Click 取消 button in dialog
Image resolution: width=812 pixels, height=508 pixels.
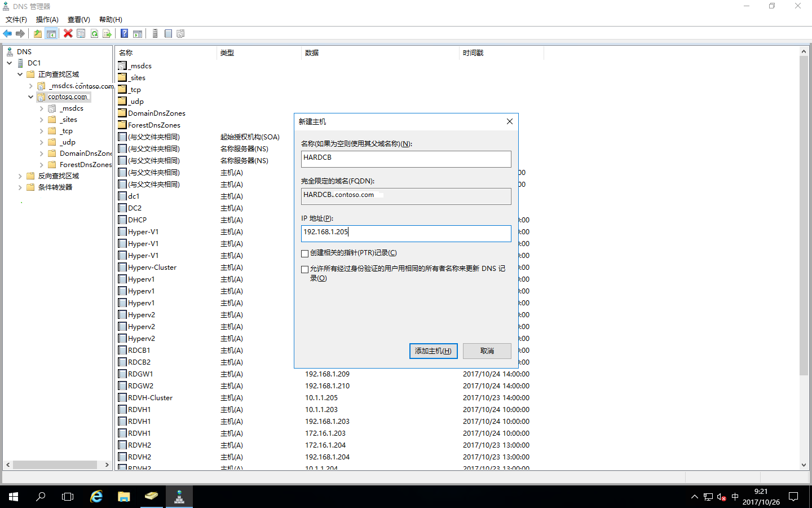click(487, 351)
